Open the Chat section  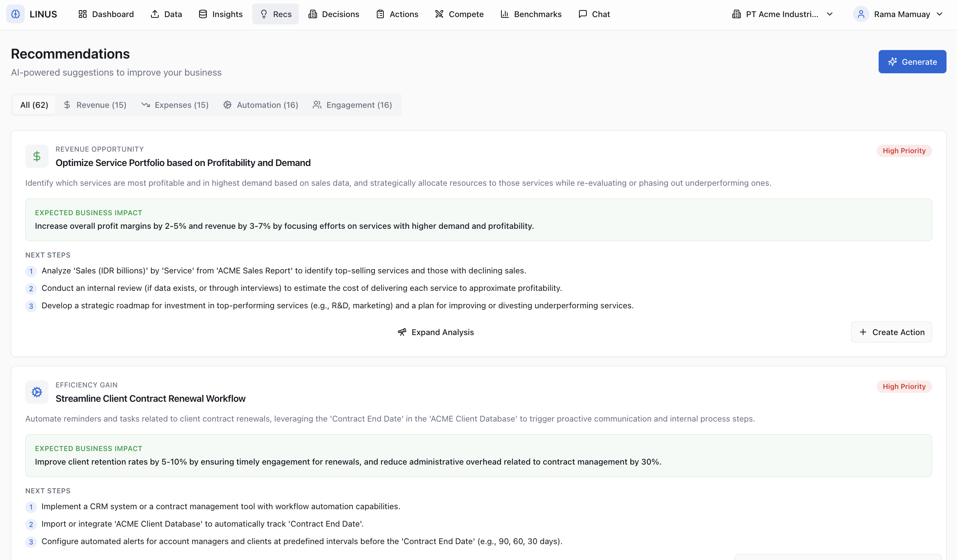point(594,14)
